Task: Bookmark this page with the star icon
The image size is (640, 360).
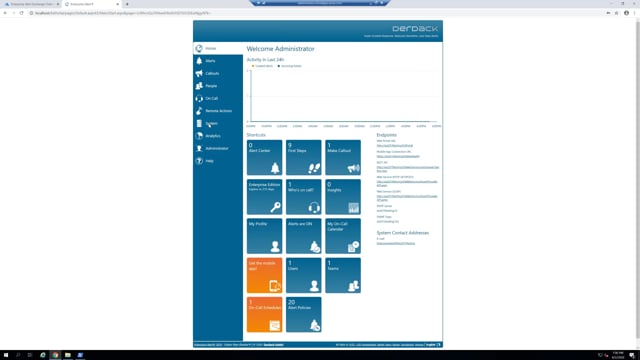Action: [x=616, y=13]
